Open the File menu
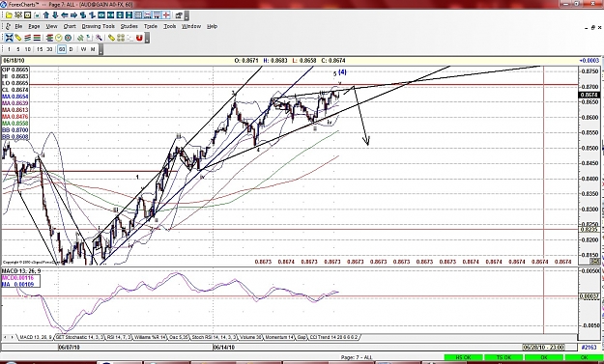 click(18, 26)
